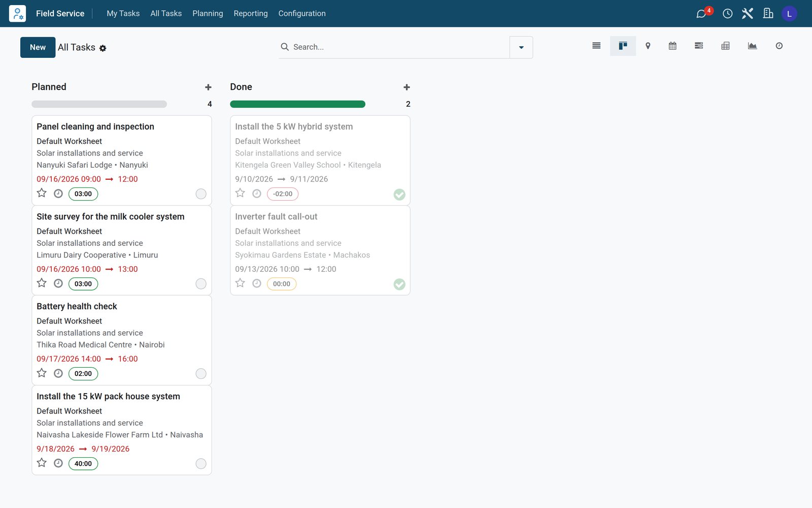Open activity clock on Panel cleaning task
Image resolution: width=812 pixels, height=508 pixels.
point(58,194)
